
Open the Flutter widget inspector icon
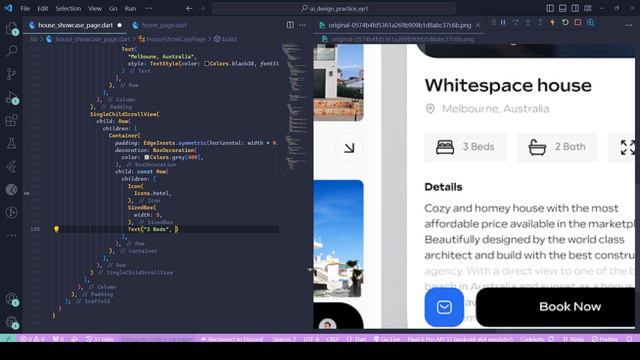point(591,22)
